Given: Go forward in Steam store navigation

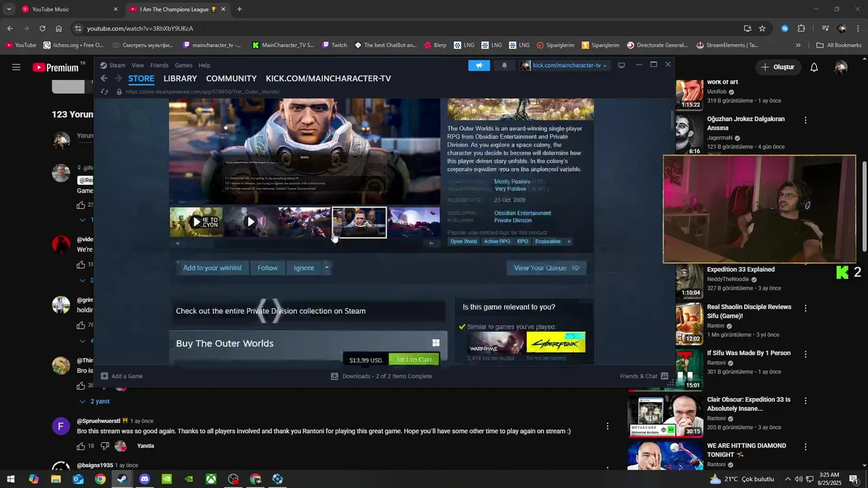Looking at the screenshot, I should tap(117, 79).
